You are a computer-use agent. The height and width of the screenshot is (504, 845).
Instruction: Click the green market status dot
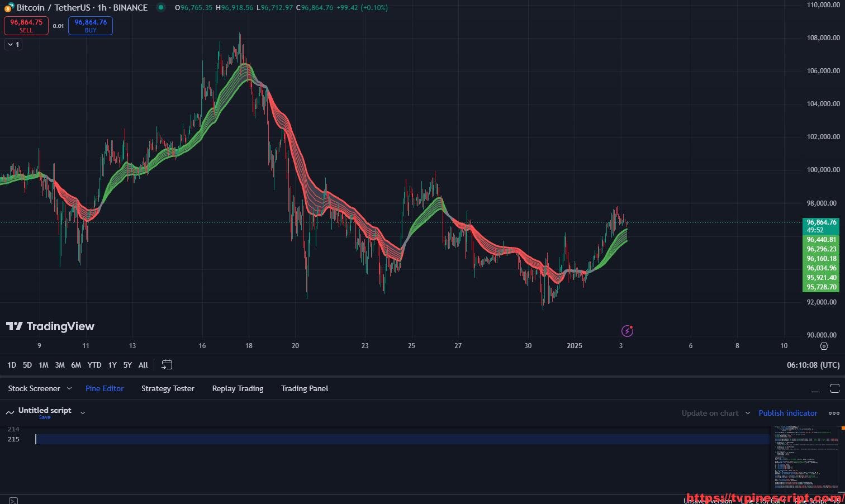pyautogui.click(x=161, y=7)
